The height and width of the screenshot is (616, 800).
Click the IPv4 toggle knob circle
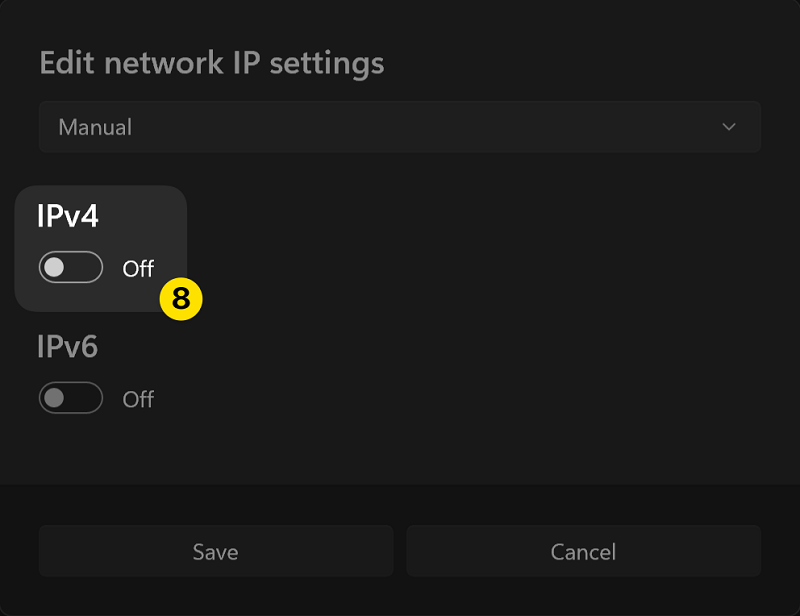[55, 268]
